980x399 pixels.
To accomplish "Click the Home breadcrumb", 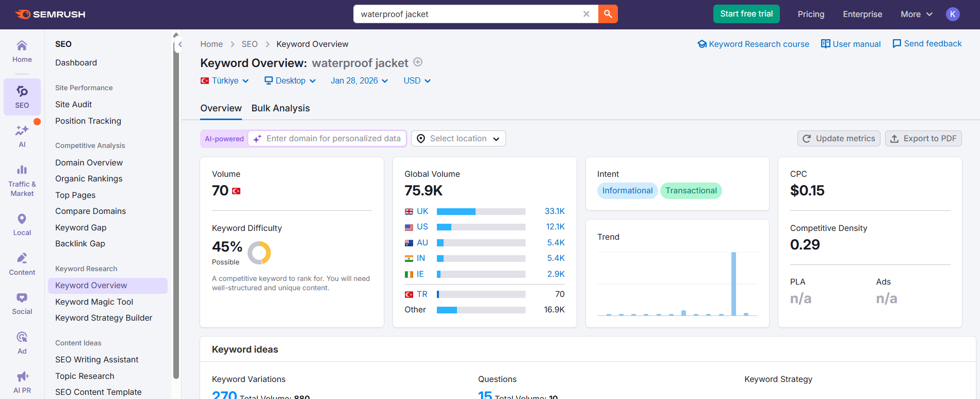I will (211, 44).
